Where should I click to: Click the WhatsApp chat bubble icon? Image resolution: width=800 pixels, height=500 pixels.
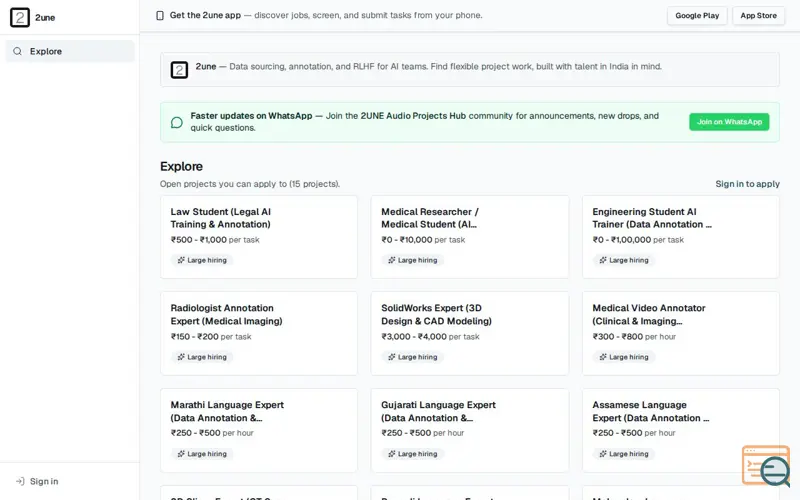177,122
